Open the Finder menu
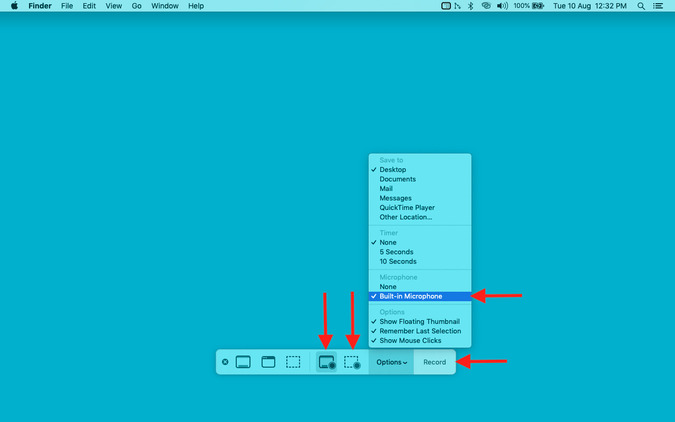675x422 pixels. (x=40, y=6)
